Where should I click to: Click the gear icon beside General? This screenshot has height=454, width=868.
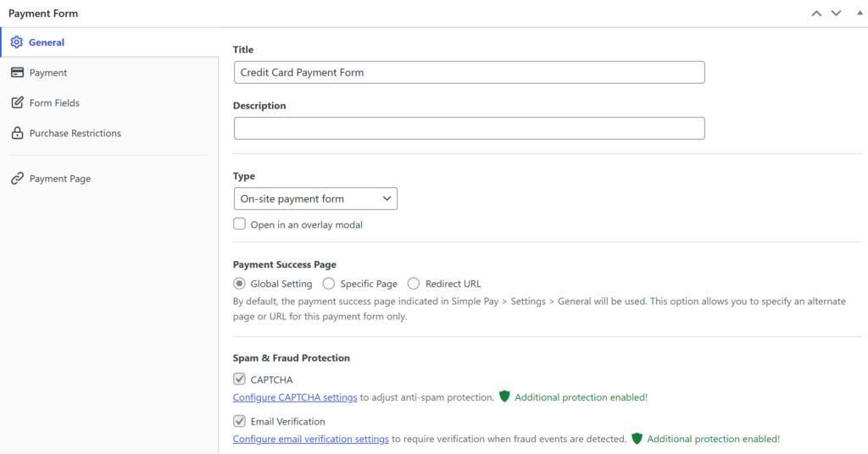pos(17,42)
